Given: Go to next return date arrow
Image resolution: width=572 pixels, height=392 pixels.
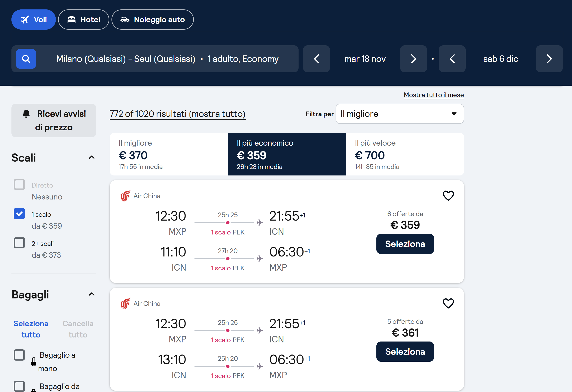Looking at the screenshot, I should [549, 59].
